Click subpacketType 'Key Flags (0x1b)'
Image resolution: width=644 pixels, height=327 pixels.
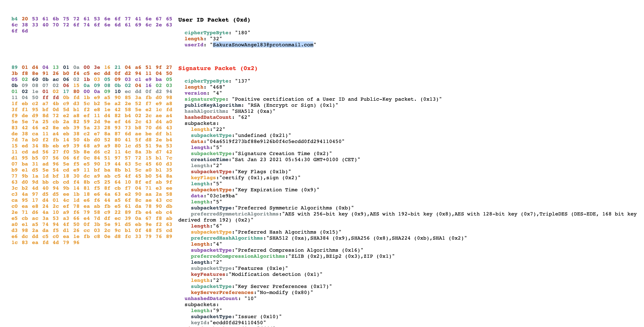[241, 172]
